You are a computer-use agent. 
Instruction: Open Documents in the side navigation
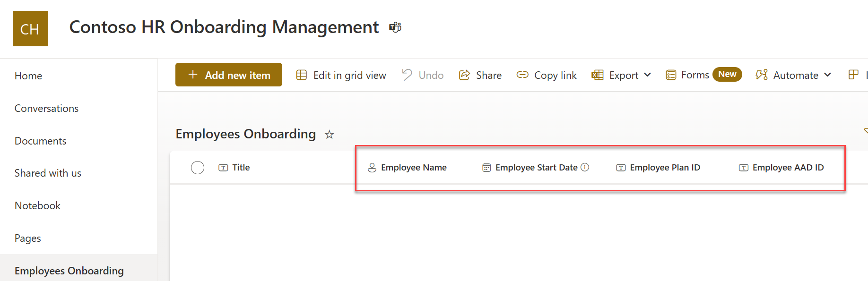(40, 141)
